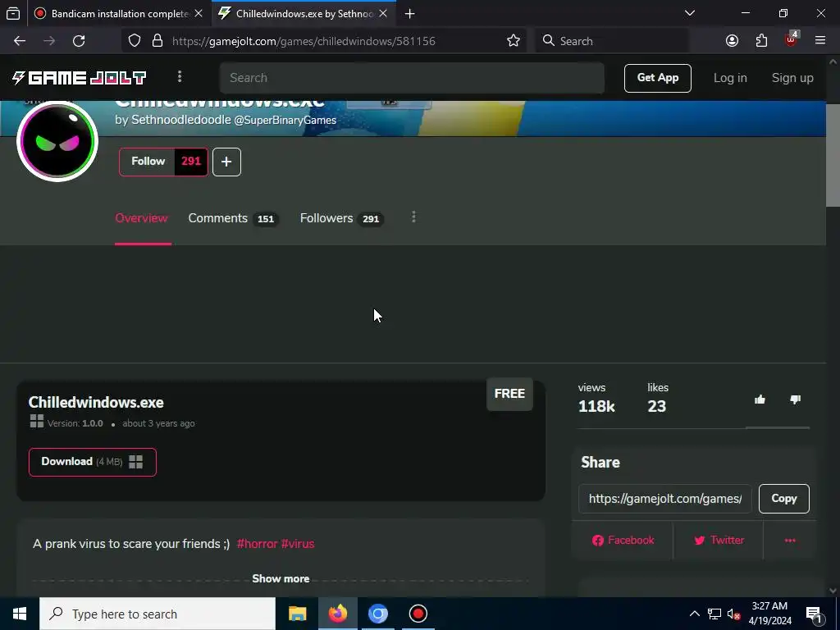Click the #virus hashtag

pos(298,544)
